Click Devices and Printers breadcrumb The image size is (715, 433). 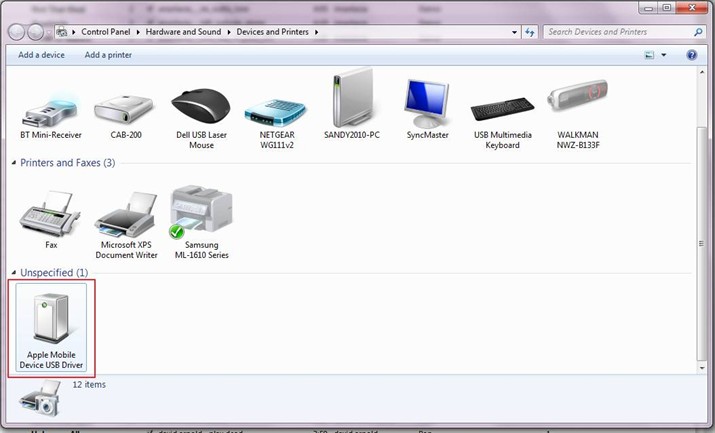[x=272, y=32]
